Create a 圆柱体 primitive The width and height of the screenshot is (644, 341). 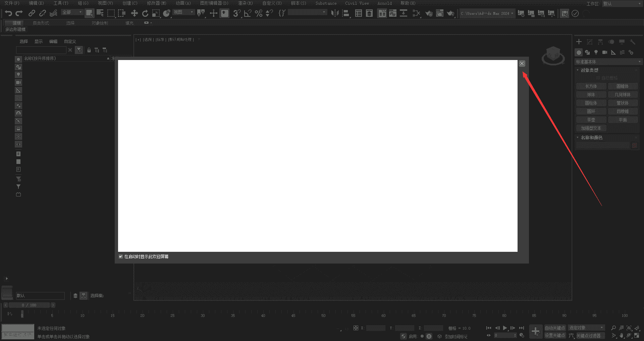591,103
